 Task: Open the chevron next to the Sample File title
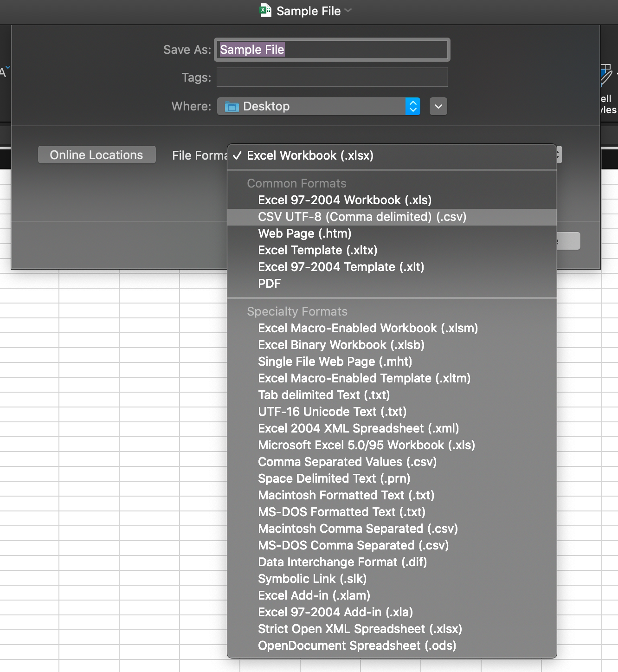[x=349, y=11]
